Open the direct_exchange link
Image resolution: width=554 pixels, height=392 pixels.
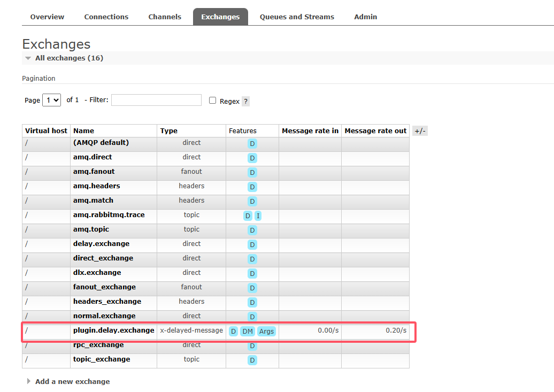click(103, 258)
